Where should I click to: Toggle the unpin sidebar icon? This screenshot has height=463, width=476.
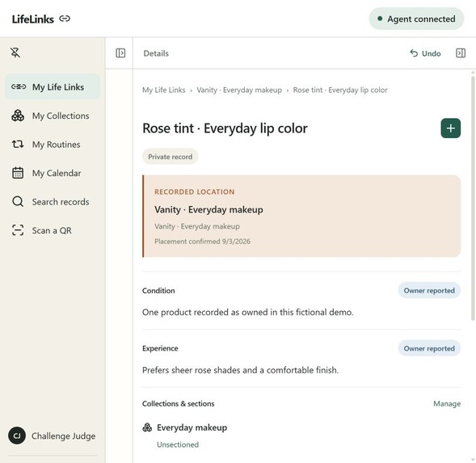(15, 53)
